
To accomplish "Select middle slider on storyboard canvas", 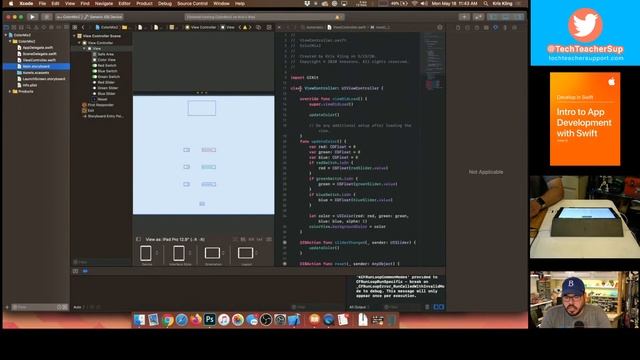I will pos(208,167).
